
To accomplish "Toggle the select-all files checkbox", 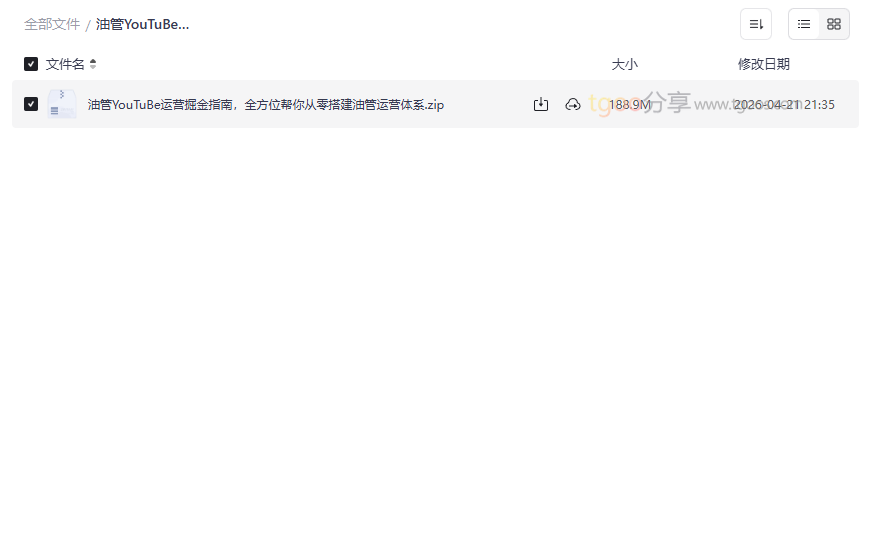I will tap(31, 64).
